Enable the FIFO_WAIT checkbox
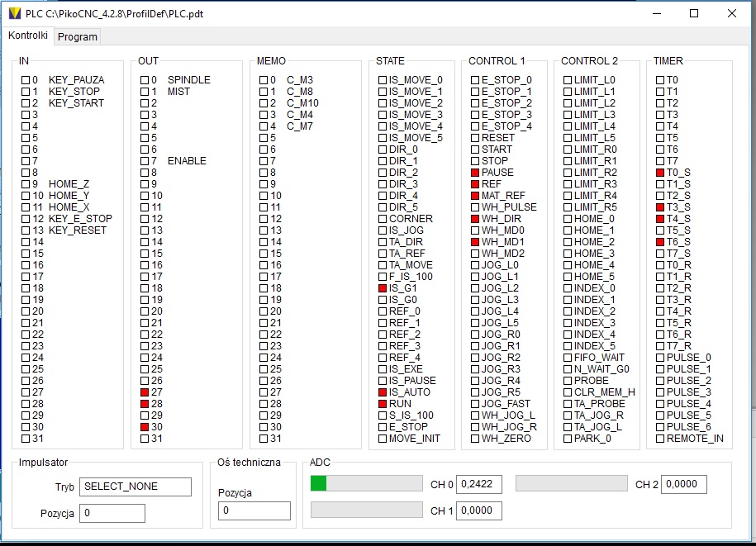The height and width of the screenshot is (546, 756). (x=568, y=358)
